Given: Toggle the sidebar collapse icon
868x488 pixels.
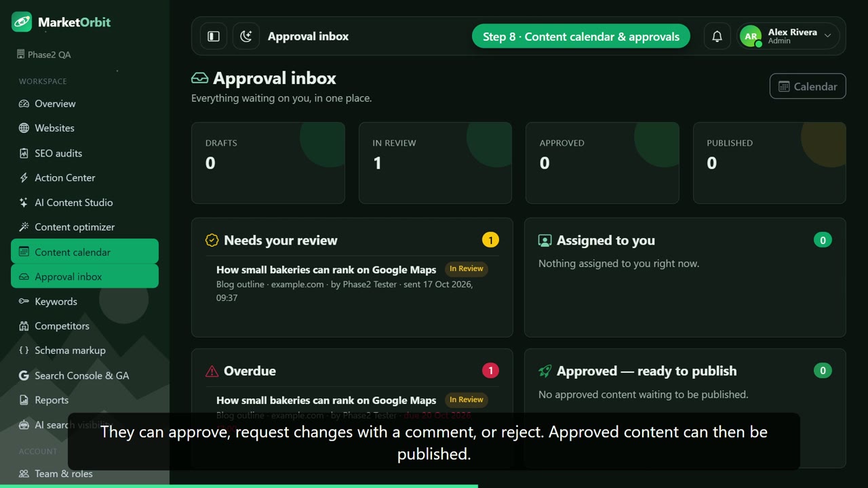Looking at the screenshot, I should (214, 37).
